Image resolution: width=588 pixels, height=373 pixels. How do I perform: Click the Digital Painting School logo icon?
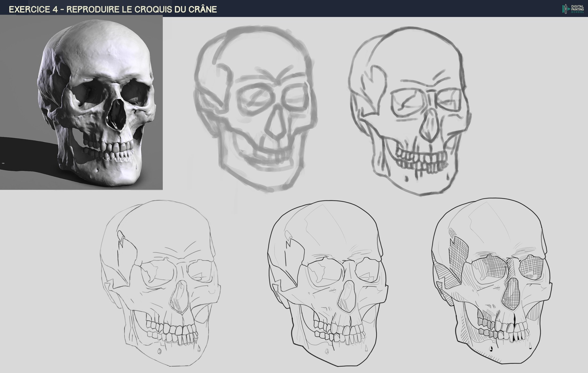[566, 9]
